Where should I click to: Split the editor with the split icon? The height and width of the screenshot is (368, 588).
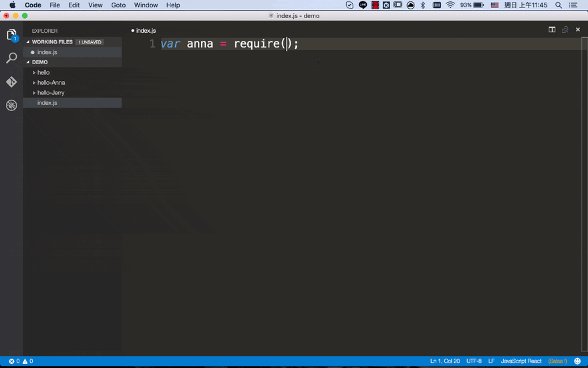552,30
